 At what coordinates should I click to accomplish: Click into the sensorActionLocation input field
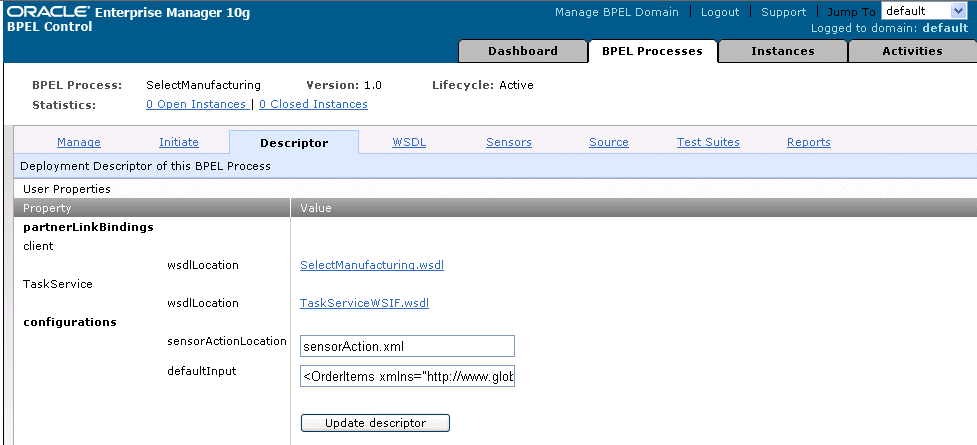click(407, 346)
